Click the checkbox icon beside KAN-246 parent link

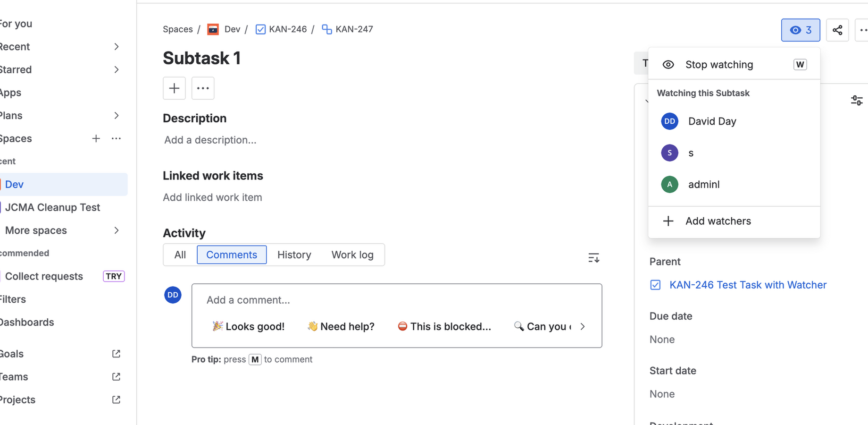click(x=655, y=285)
